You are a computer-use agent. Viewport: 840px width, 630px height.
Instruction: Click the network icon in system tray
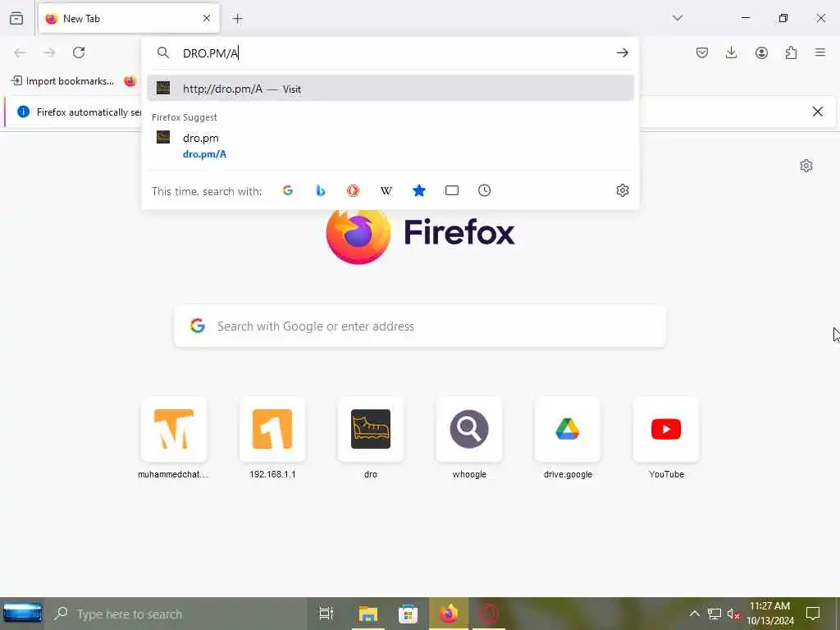click(x=714, y=614)
